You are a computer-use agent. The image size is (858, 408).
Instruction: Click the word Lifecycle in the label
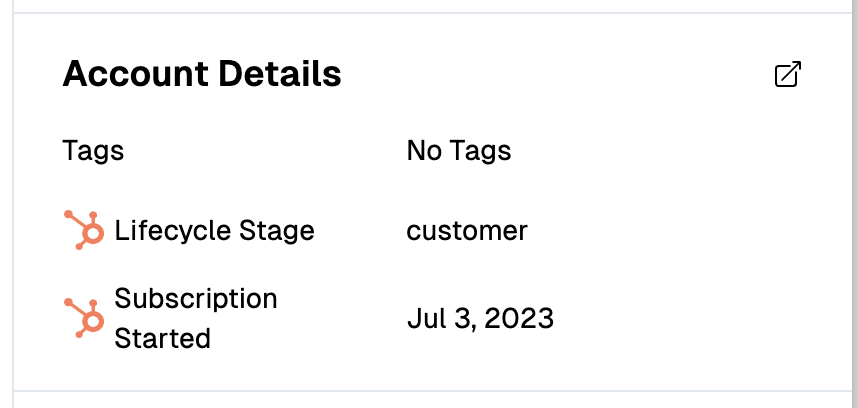coord(172,231)
